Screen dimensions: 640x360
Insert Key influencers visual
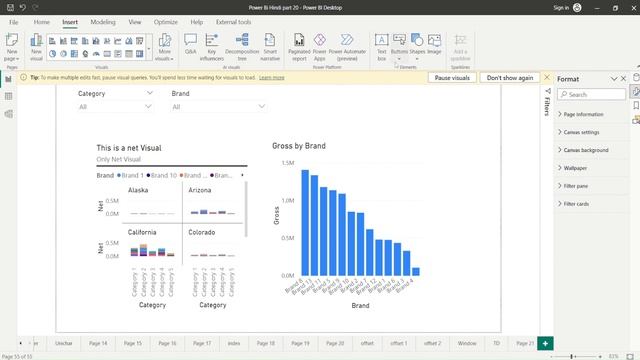tap(211, 47)
